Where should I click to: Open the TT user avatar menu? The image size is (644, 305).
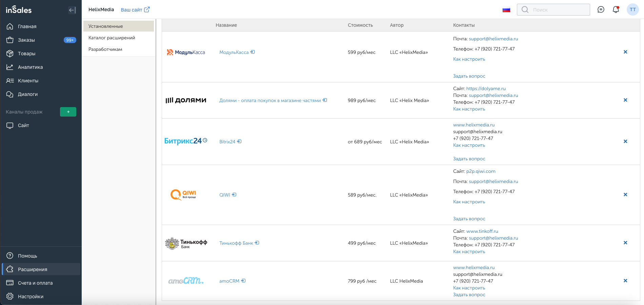pos(633,9)
